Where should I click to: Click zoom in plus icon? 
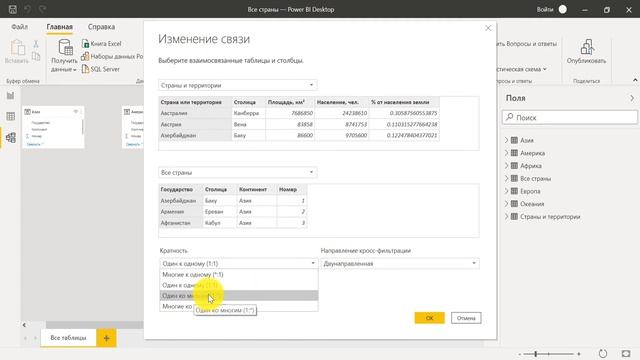579,354
